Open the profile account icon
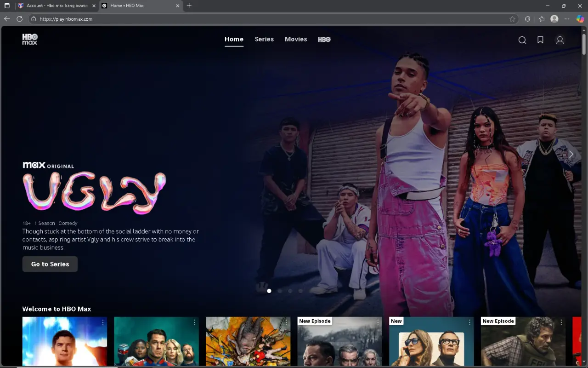Screen dimensions: 588x368 click(x=560, y=40)
